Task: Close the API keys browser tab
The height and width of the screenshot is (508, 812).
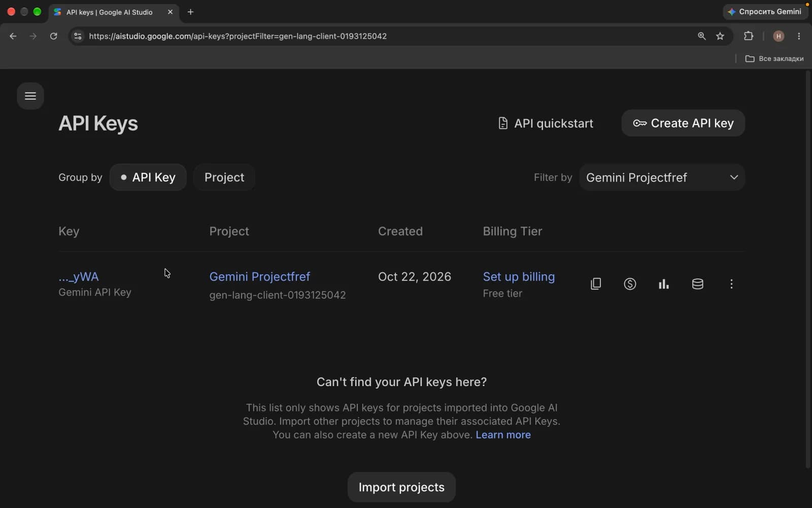Action: coord(170,12)
